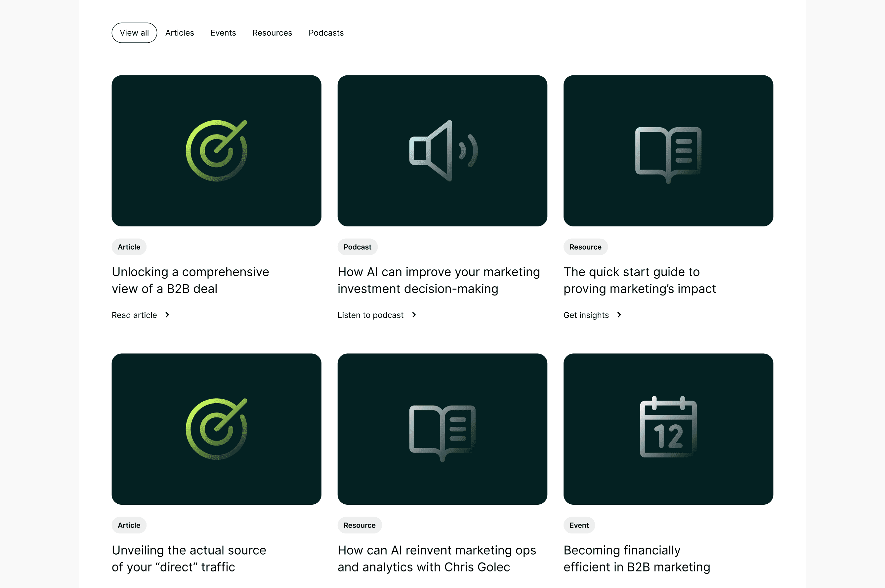Show only Resources content
885x588 pixels.
point(272,33)
